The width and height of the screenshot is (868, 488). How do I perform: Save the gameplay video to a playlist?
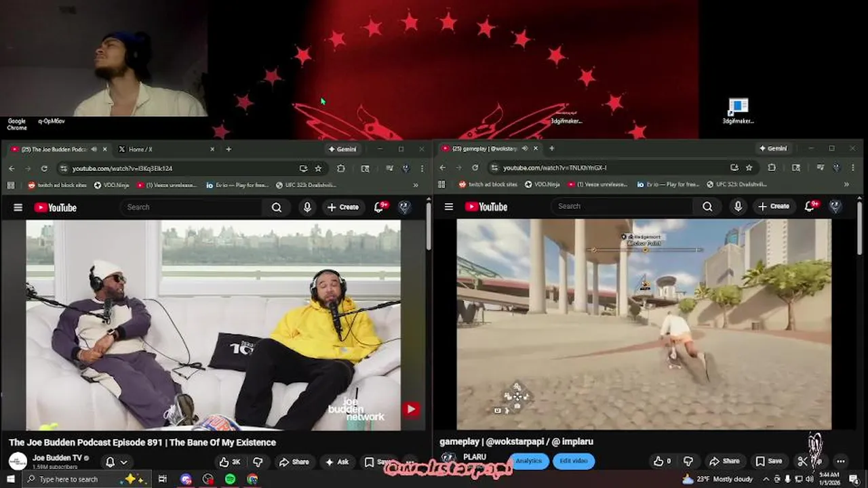pos(768,461)
